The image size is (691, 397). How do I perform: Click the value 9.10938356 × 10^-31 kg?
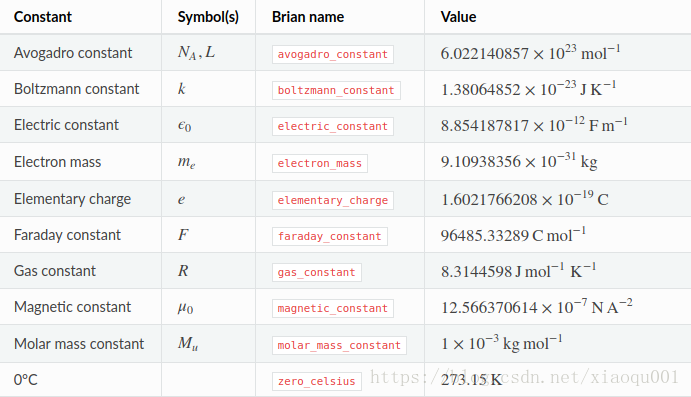pos(519,162)
